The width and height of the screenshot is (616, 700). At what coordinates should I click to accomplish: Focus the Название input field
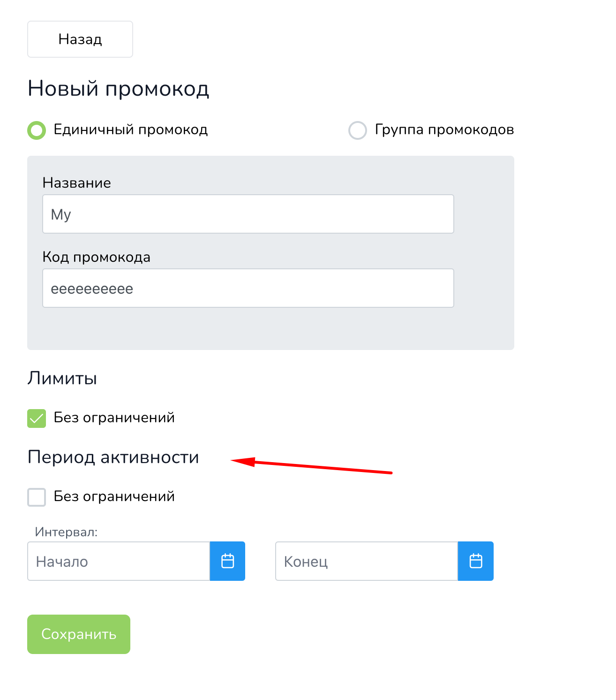click(x=248, y=214)
